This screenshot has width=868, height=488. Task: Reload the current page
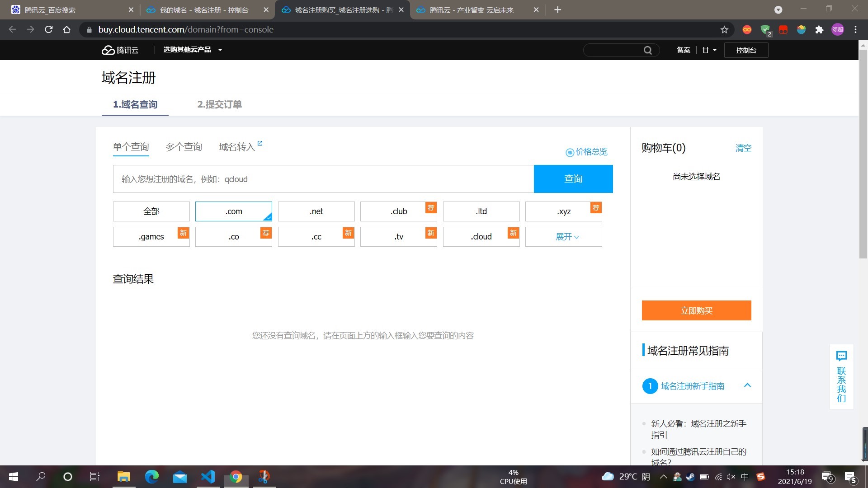click(49, 30)
